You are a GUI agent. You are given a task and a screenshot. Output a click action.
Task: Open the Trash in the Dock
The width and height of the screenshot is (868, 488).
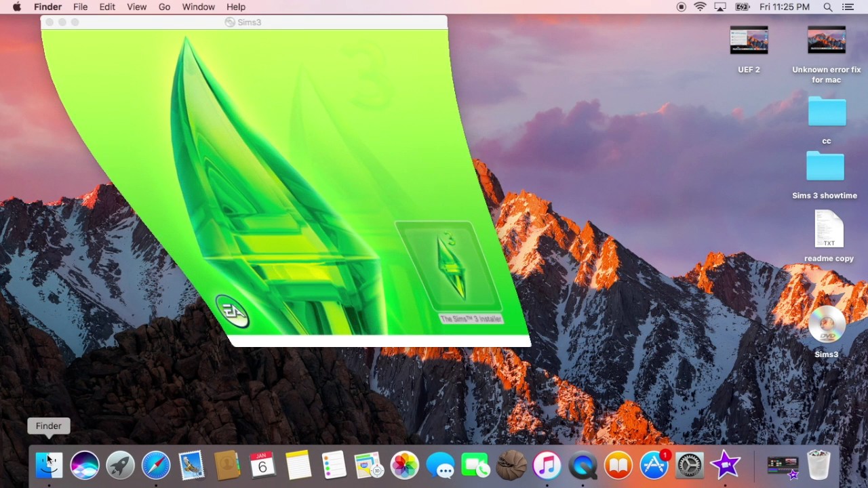point(818,465)
